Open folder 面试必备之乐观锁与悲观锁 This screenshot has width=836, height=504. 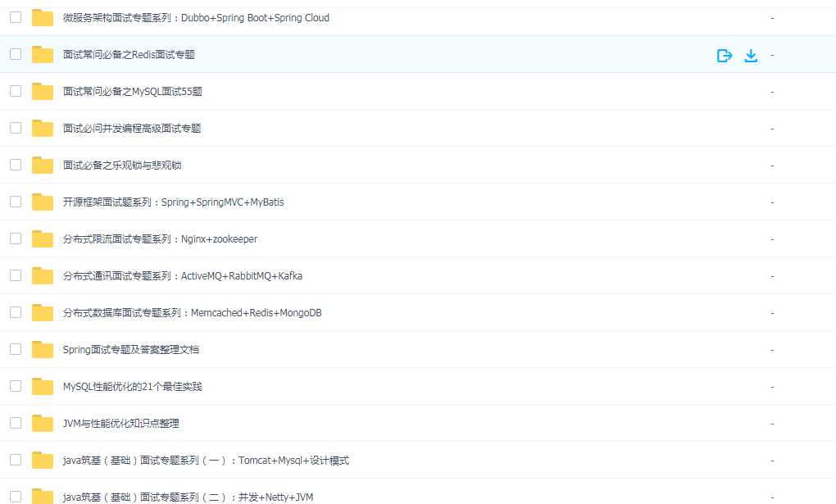[122, 165]
